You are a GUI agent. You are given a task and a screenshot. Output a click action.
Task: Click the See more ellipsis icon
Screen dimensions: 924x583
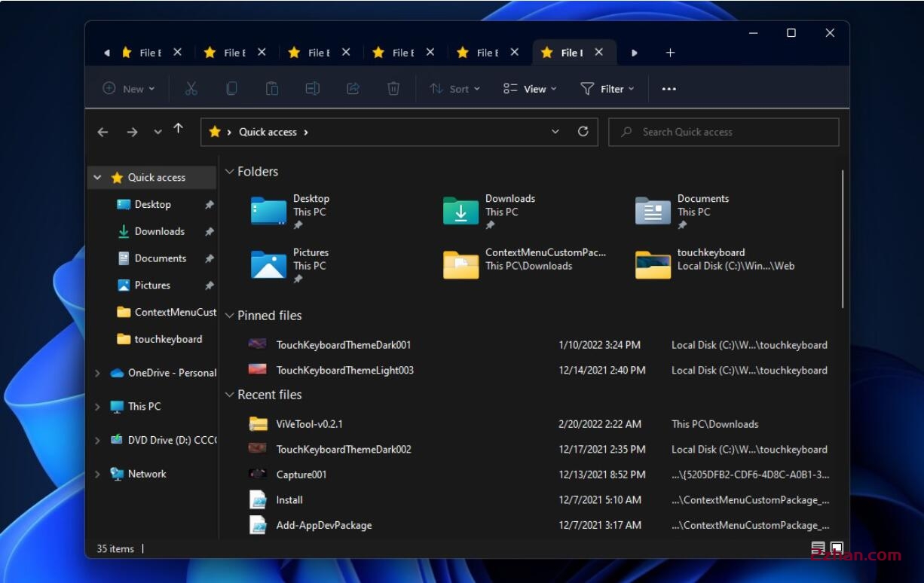[x=669, y=88]
